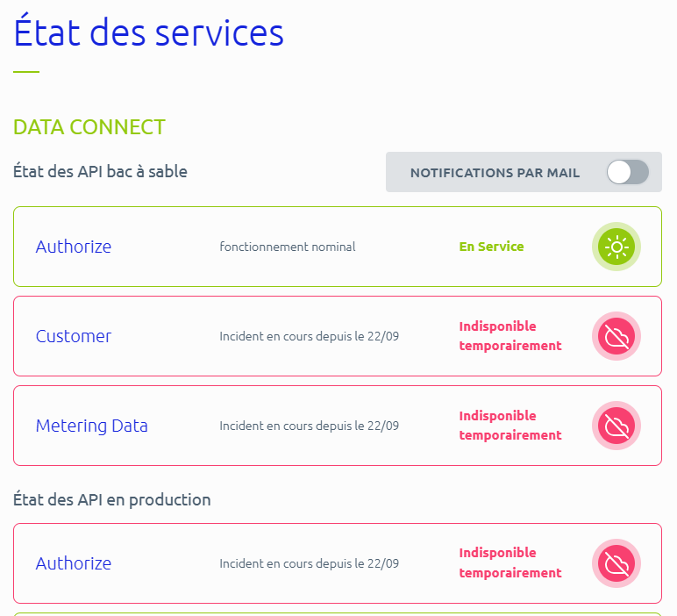Click the Customer incident en cours message
677x616 pixels.
310,336
